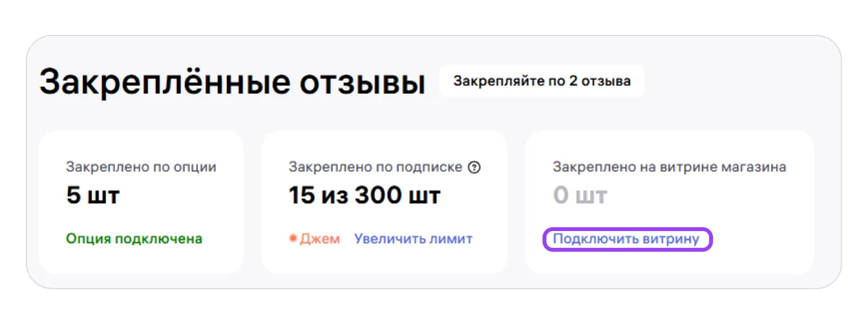Click the Закреплено по подписке label
868x324 pixels.
click(375, 167)
